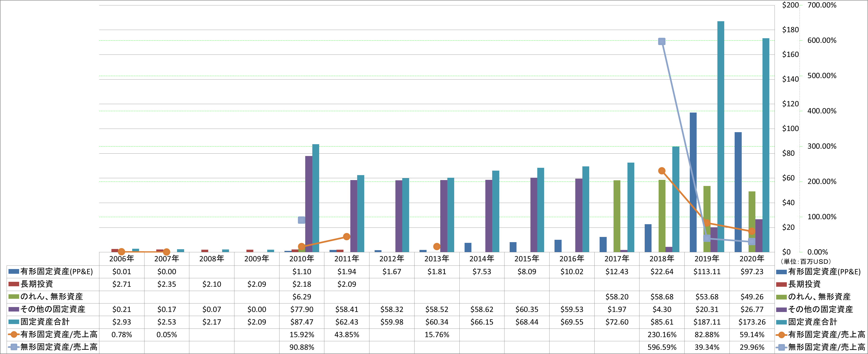
Task: Select the orange marker above 2011年
Action: coord(346,236)
